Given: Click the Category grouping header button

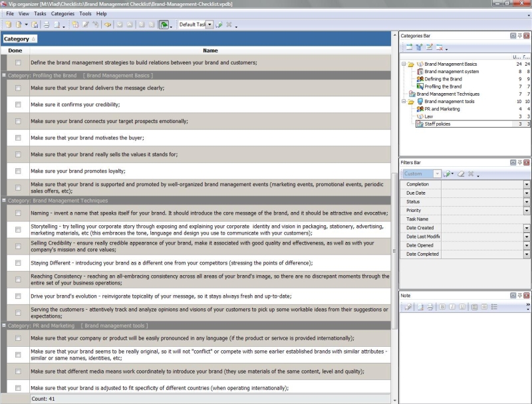Looking at the screenshot, I should 20,39.
